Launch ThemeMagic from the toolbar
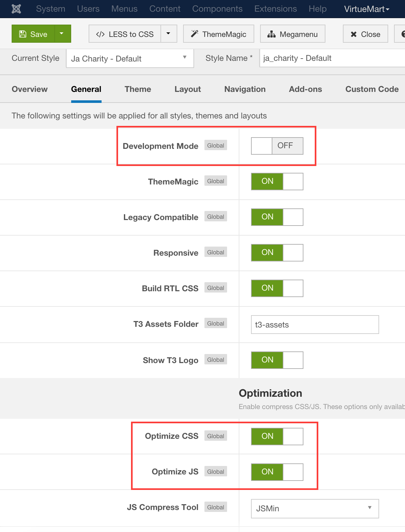 [219, 34]
